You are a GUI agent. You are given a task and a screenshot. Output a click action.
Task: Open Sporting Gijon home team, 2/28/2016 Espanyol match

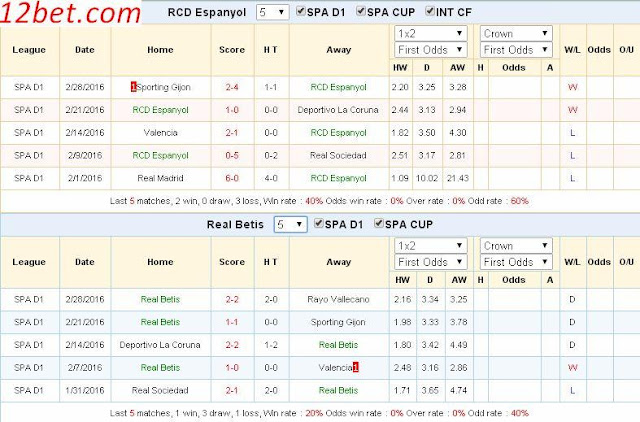[163, 87]
